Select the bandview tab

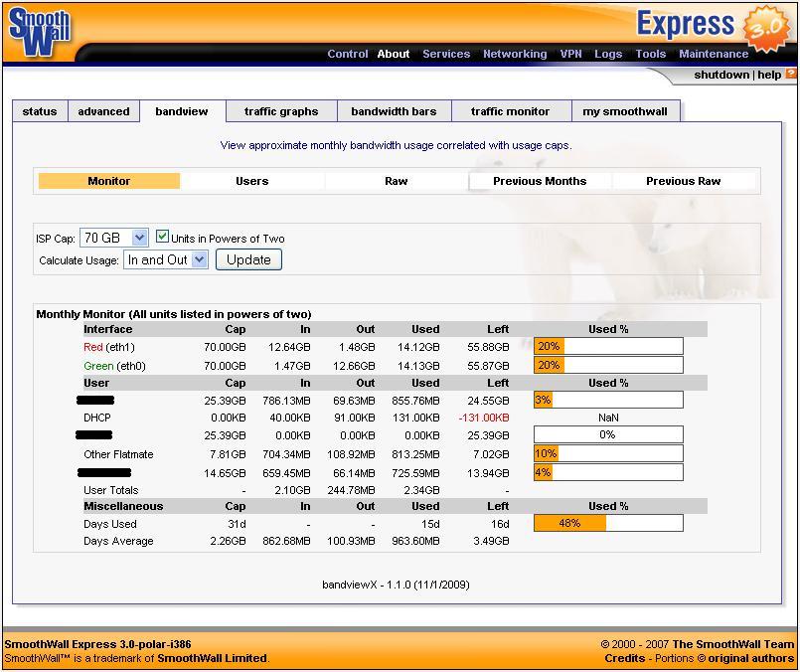[x=182, y=111]
